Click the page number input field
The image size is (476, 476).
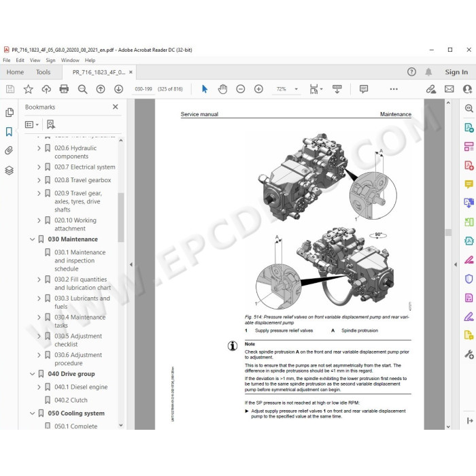point(143,89)
